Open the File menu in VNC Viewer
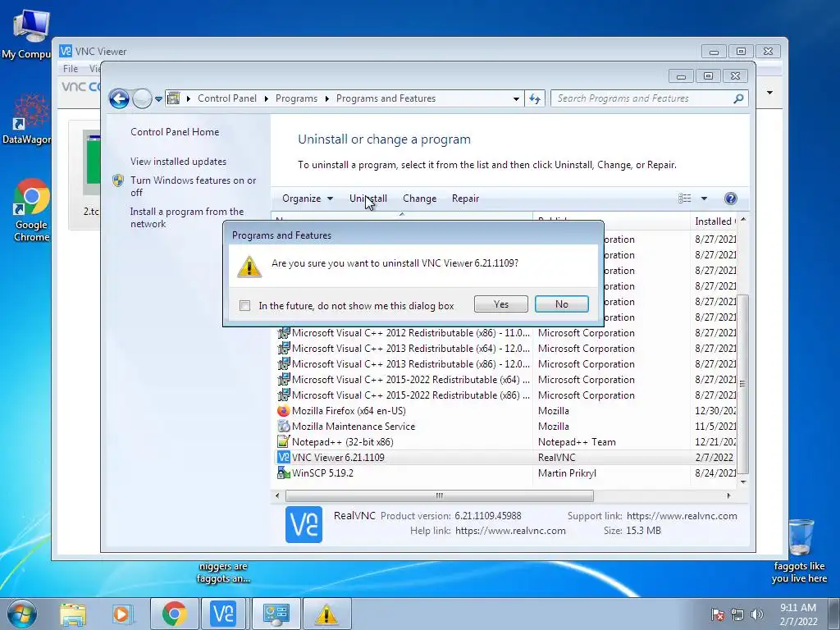The image size is (840, 630). click(x=71, y=69)
